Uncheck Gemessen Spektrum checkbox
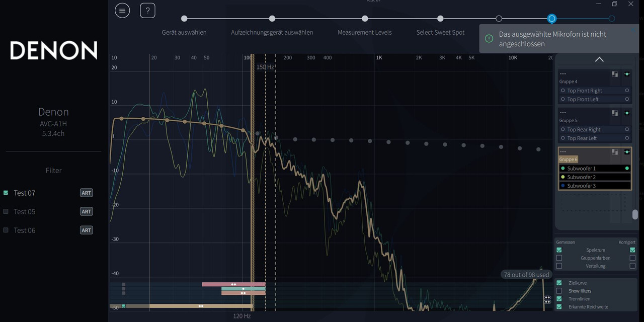The height and width of the screenshot is (322, 644). pos(559,250)
